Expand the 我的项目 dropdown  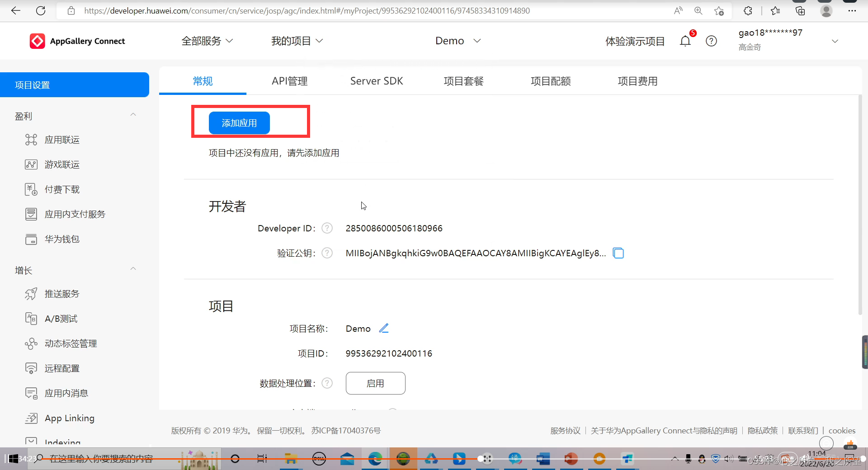pos(297,41)
